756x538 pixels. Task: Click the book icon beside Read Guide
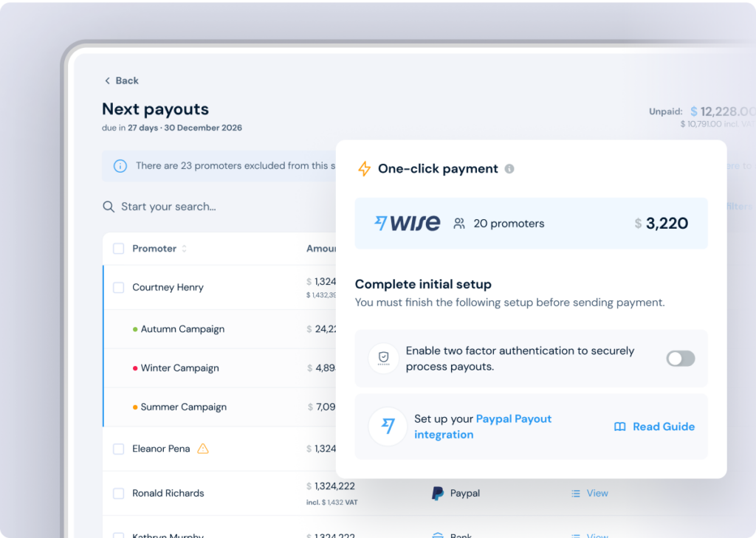click(x=620, y=427)
